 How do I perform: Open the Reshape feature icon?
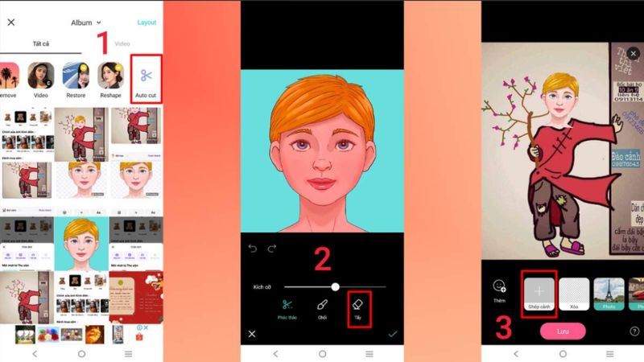pyautogui.click(x=111, y=76)
